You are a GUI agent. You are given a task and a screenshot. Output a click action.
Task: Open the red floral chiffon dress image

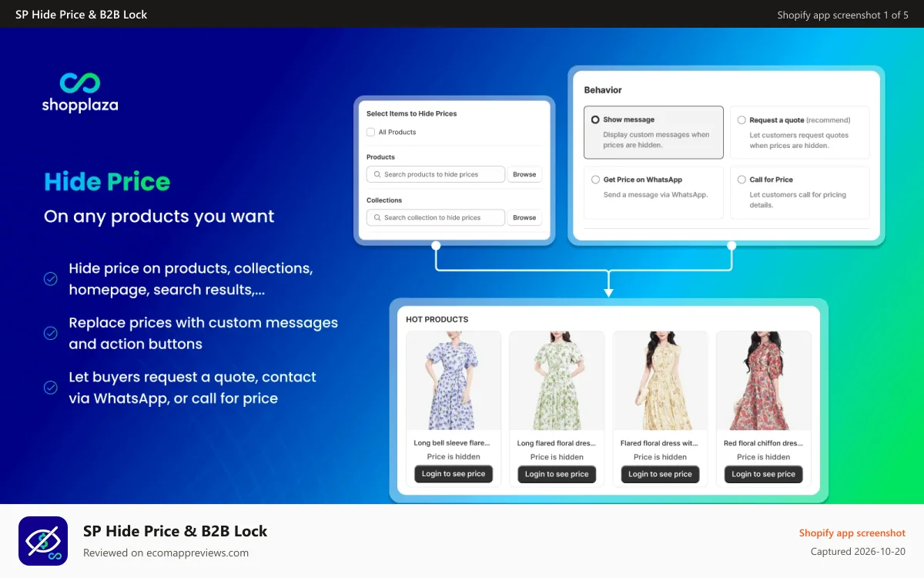click(763, 381)
